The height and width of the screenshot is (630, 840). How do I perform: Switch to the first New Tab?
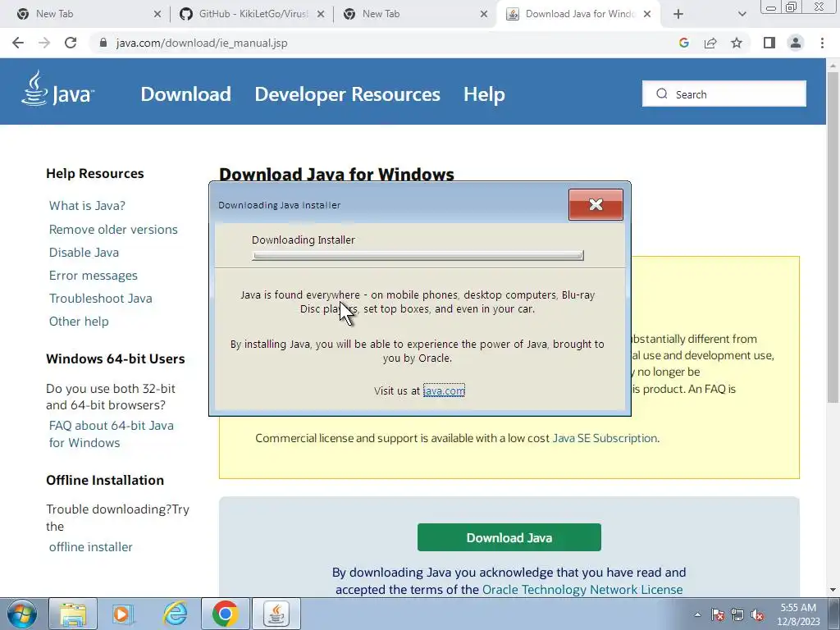point(87,14)
